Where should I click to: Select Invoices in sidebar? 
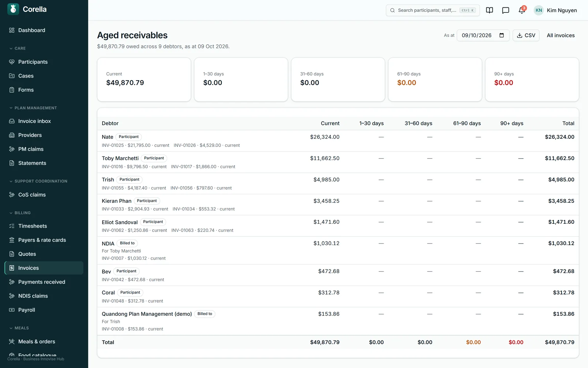[x=44, y=268]
